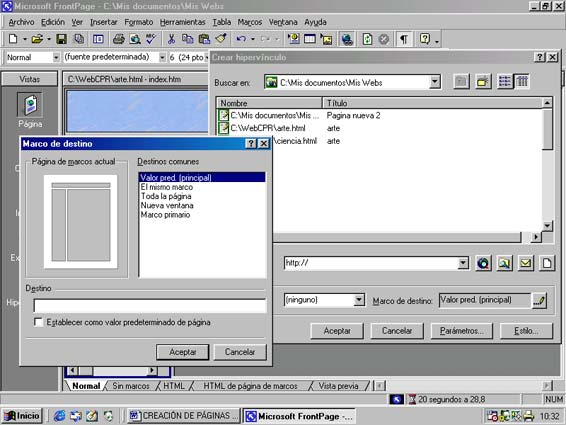Open the Open file dropdown arrow
Viewport: 566px width, 425px height.
point(49,39)
